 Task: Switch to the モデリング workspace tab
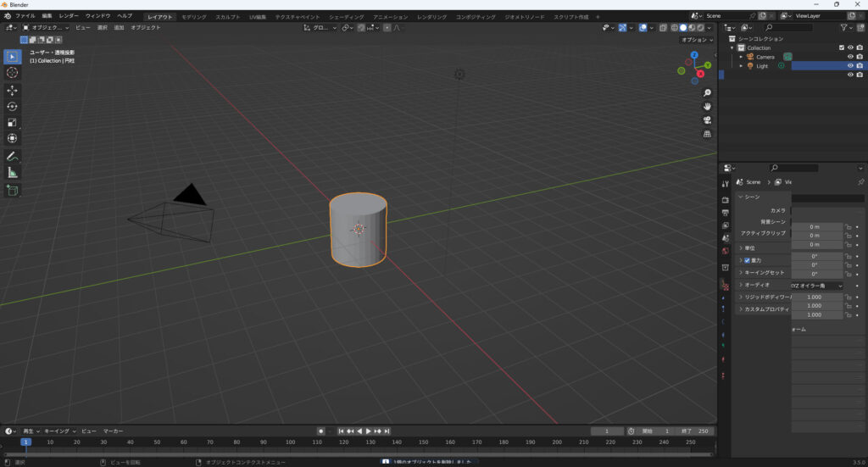(194, 17)
